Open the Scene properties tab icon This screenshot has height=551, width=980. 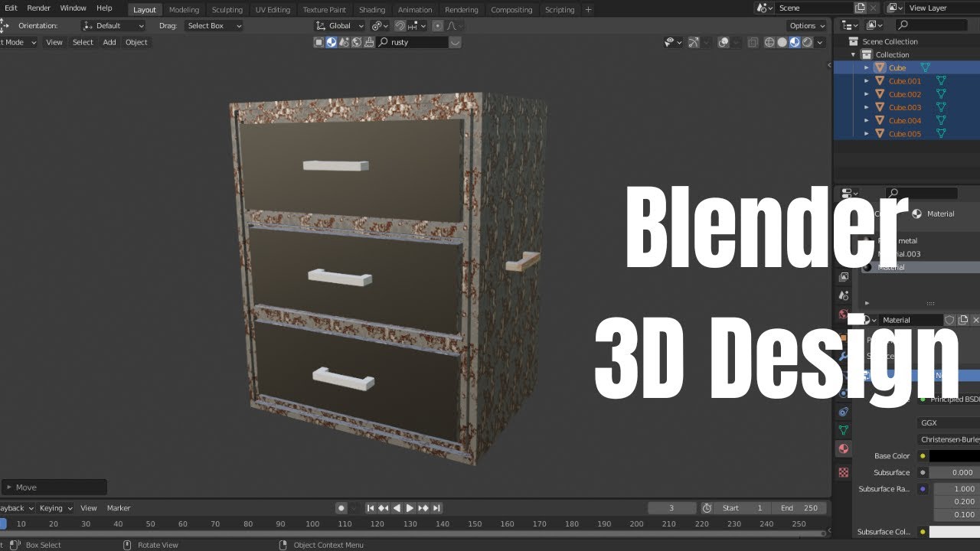click(844, 295)
